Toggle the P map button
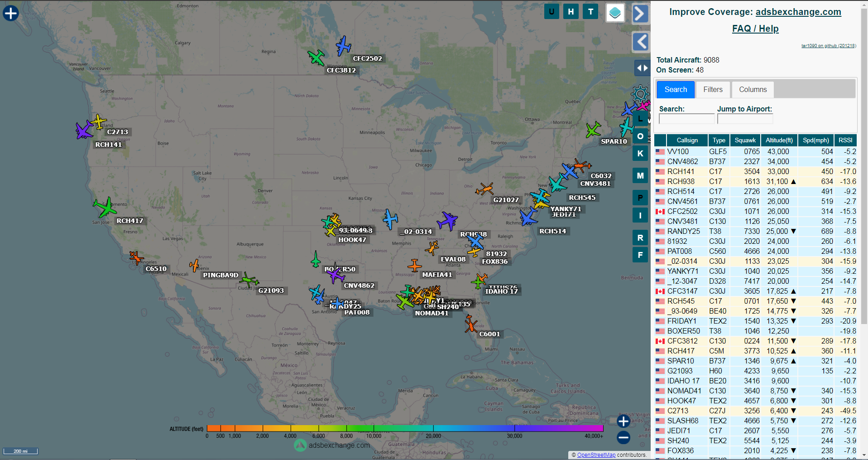Viewport: 868px width, 460px height. (x=640, y=198)
